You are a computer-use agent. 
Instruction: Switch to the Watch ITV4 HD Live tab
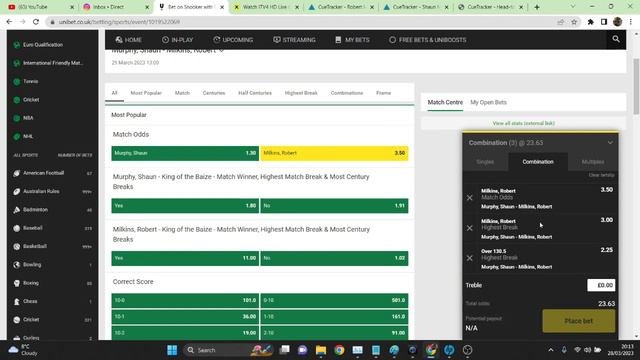click(x=266, y=7)
